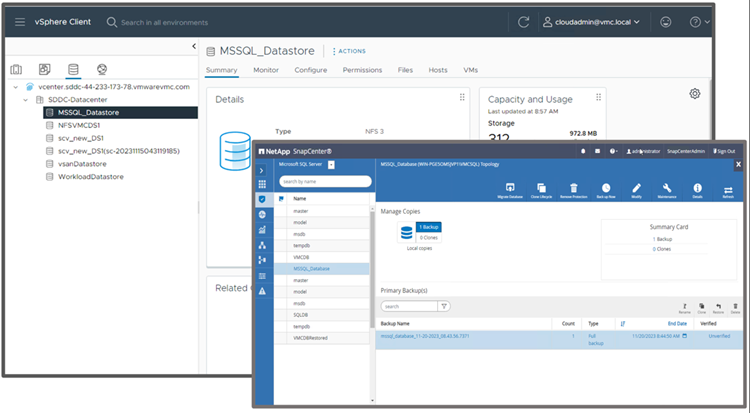Open the Microsoft SQL Server dropdown
Viewport: 750px width, 413px height.
(331, 164)
